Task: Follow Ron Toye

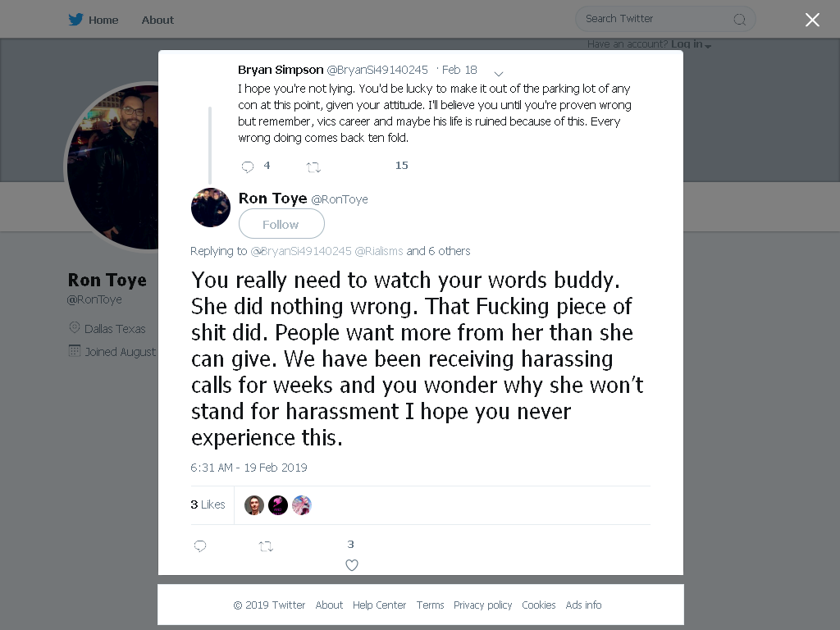Action: click(281, 224)
